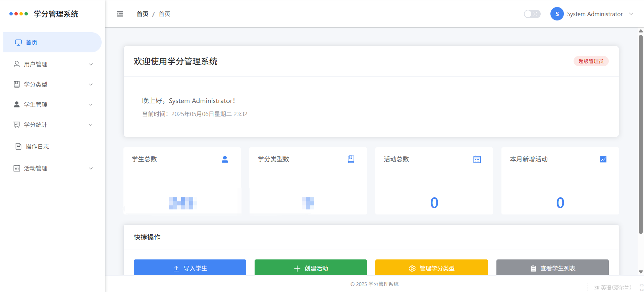
Task: Click the bookmark icon on 学分类型数 card
Action: tap(351, 159)
